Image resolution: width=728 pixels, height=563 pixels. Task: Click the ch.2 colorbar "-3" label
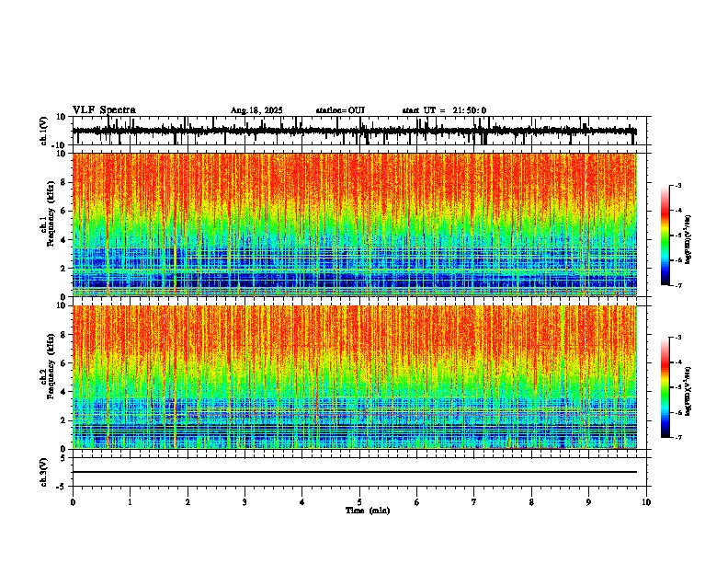[x=677, y=338]
